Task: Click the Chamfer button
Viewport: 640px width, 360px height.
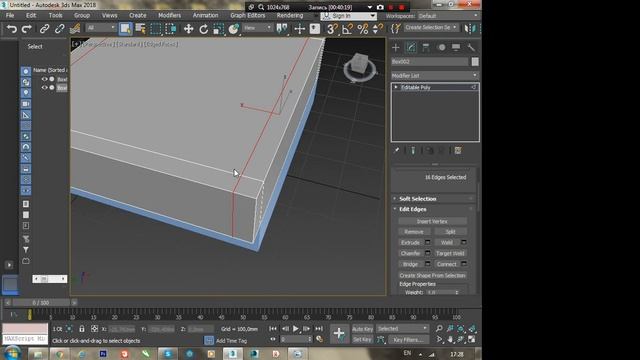Action: point(411,253)
